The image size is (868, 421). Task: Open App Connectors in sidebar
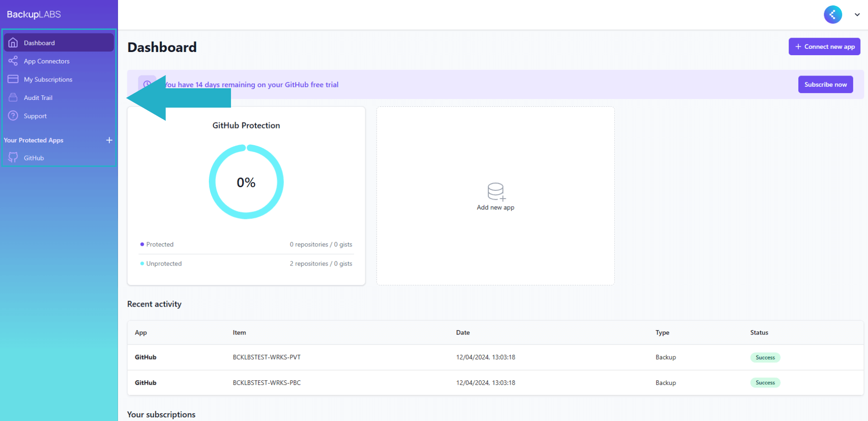pos(59,61)
